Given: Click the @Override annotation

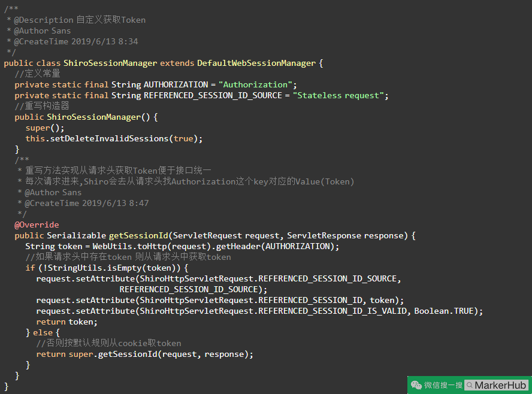Looking at the screenshot, I should [37, 225].
